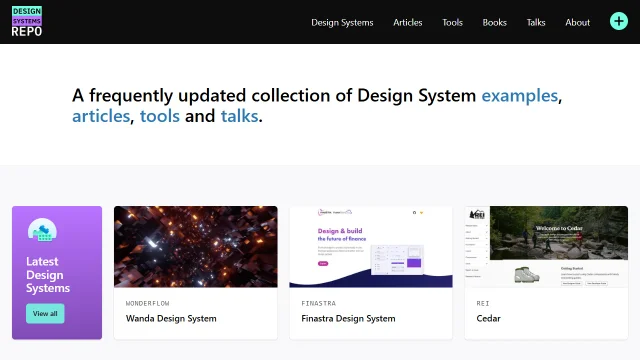Click the 'Cedar' card title
Viewport: 640px width, 360px height.
click(488, 318)
